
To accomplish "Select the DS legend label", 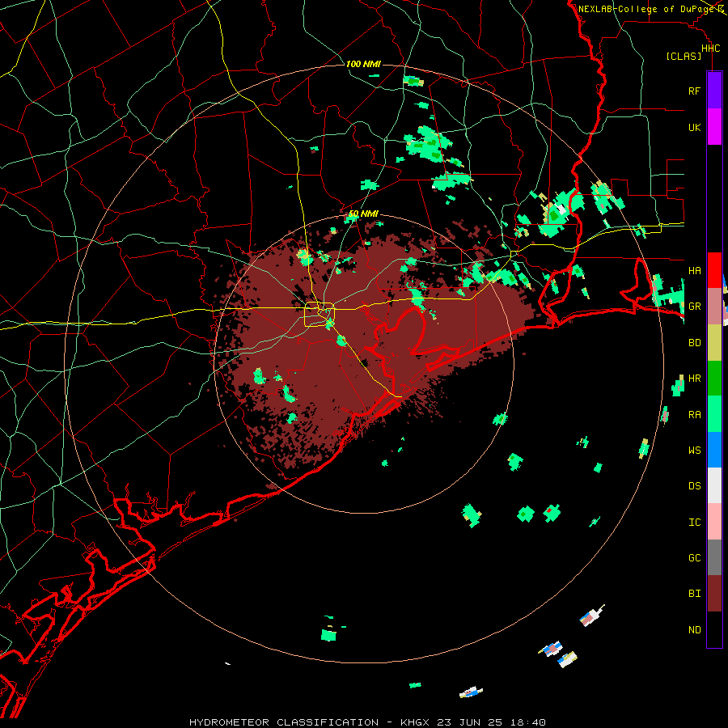I will 694,486.
